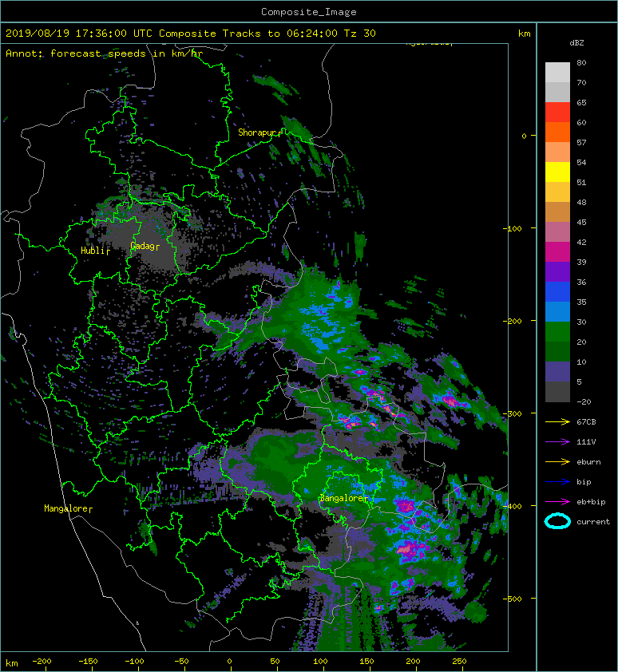This screenshot has width=618, height=672.
Task: Select the mauve pink 45–42 dBZ swatch
Action: point(557,232)
